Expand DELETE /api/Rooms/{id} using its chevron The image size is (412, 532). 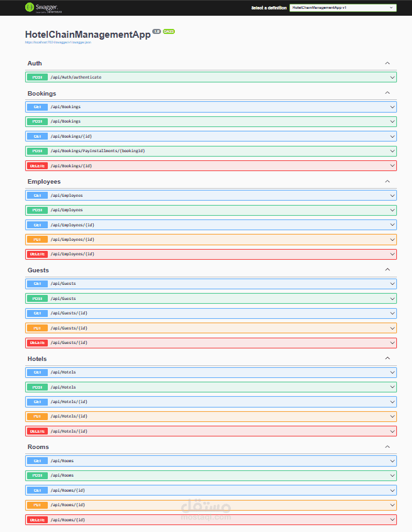(393, 520)
